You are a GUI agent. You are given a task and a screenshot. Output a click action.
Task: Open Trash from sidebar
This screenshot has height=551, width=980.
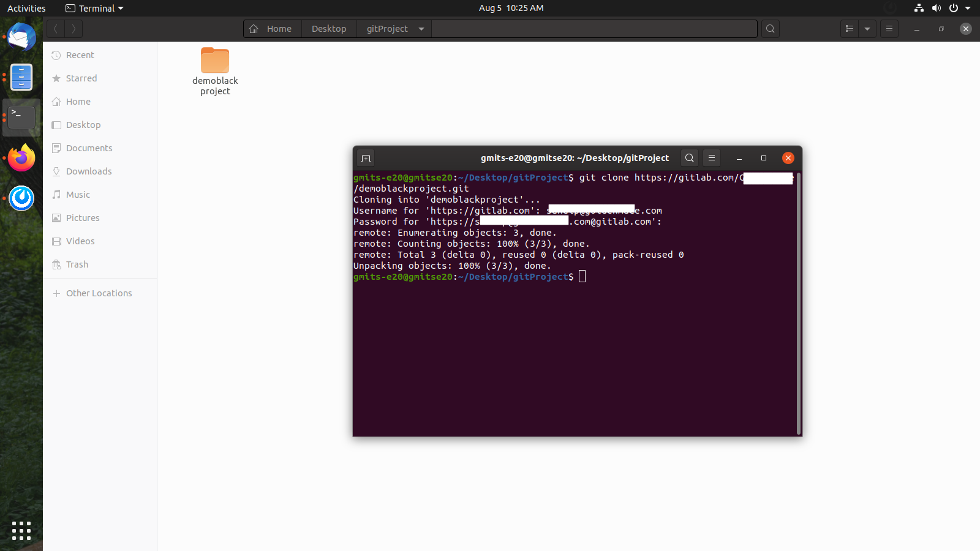[x=77, y=264]
